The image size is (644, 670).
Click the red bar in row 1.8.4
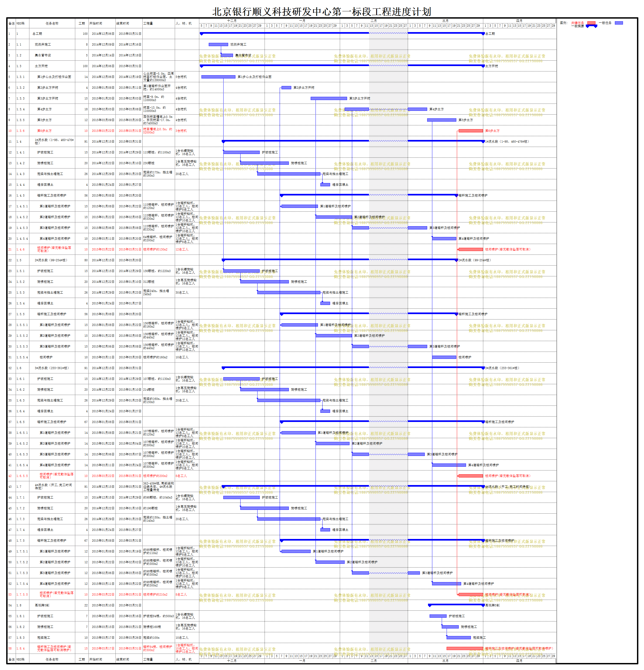465,648
